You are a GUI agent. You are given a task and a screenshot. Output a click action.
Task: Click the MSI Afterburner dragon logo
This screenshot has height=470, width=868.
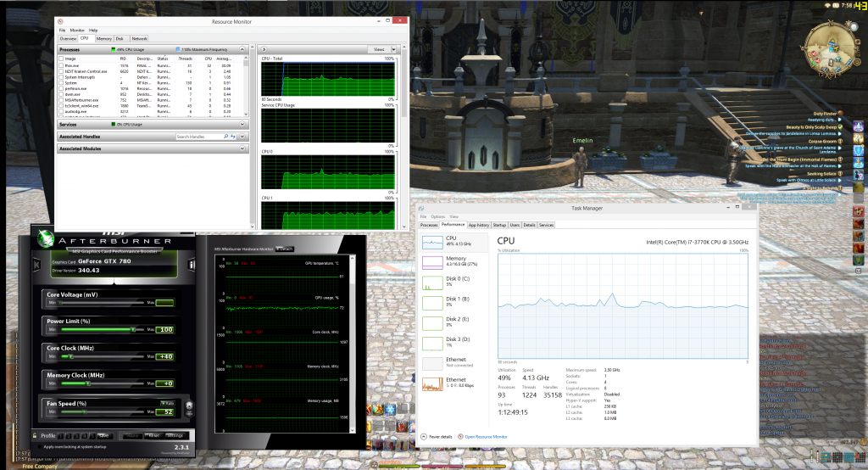pos(46,239)
